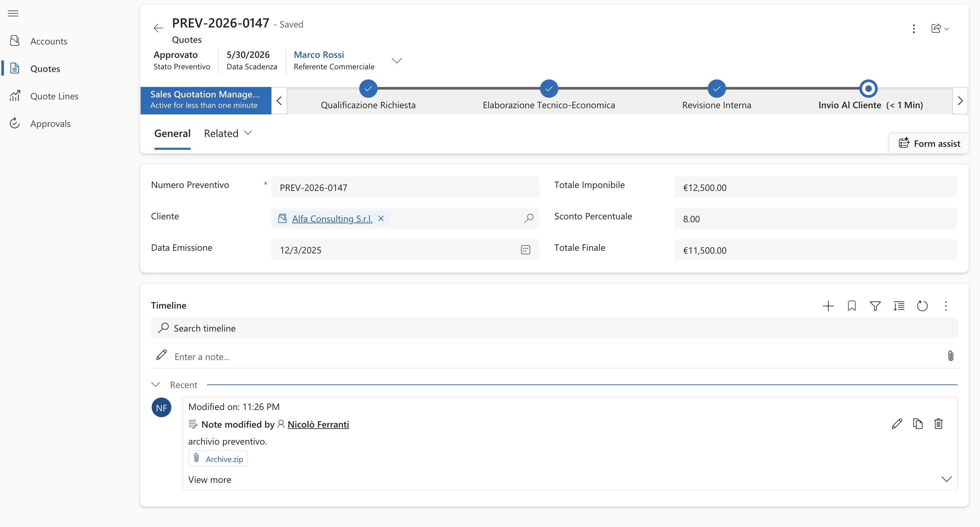
Task: Refresh the timeline
Action: click(x=922, y=306)
